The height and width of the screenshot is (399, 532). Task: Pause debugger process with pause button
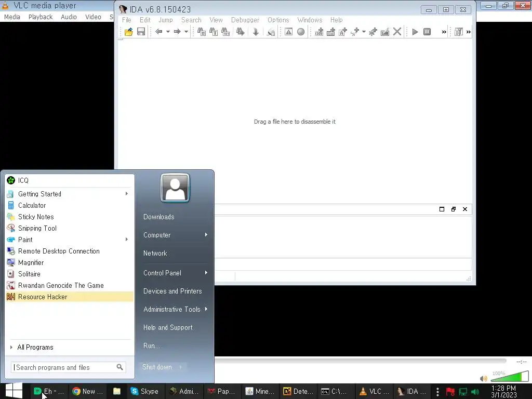click(x=427, y=32)
